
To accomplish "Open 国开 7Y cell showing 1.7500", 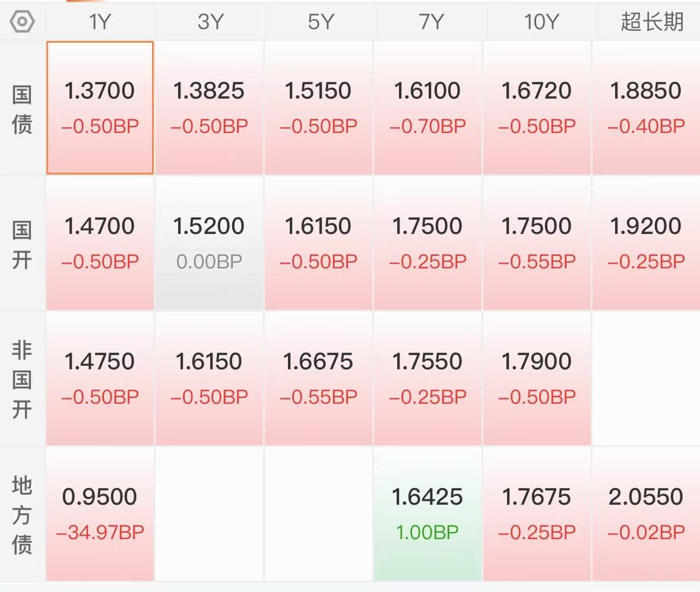I will point(428,243).
